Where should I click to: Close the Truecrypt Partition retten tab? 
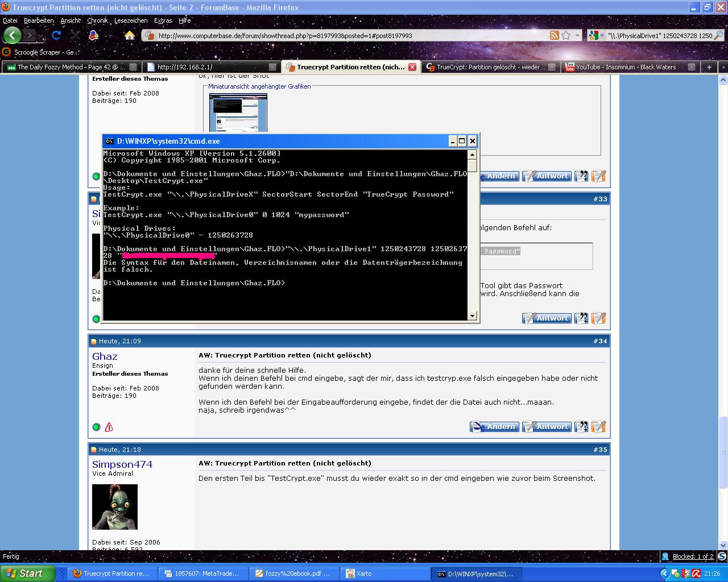pyautogui.click(x=412, y=67)
